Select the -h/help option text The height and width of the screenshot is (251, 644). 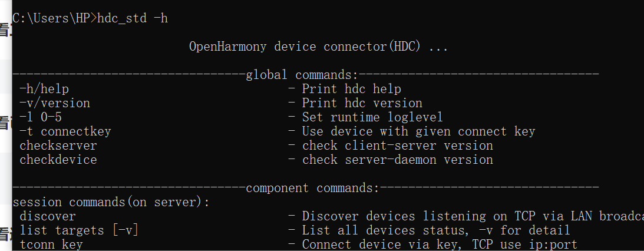(x=44, y=89)
